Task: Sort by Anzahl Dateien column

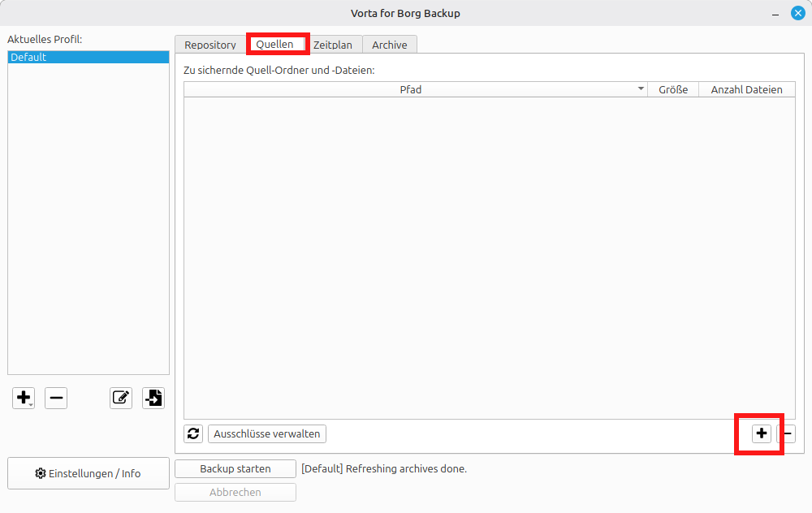Action: coord(747,89)
